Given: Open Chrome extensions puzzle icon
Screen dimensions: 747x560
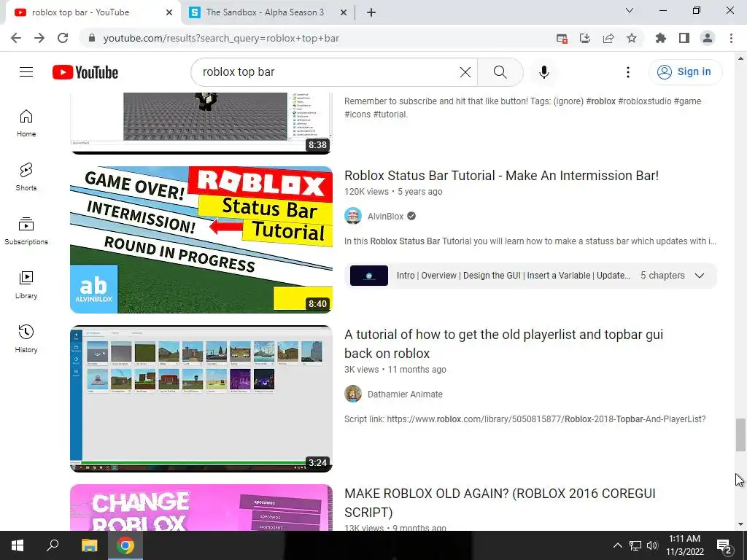Looking at the screenshot, I should 660,38.
